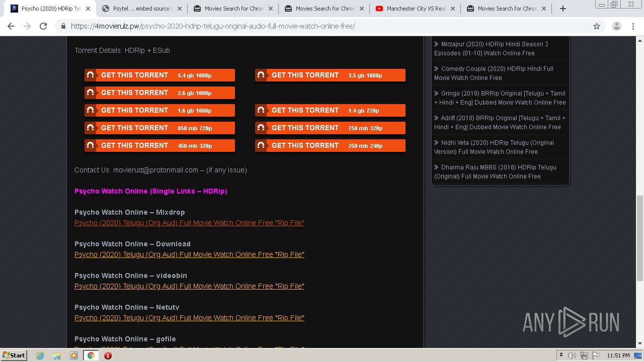
Task: Get the 2.6 gb 1080p torrent
Action: click(x=159, y=93)
